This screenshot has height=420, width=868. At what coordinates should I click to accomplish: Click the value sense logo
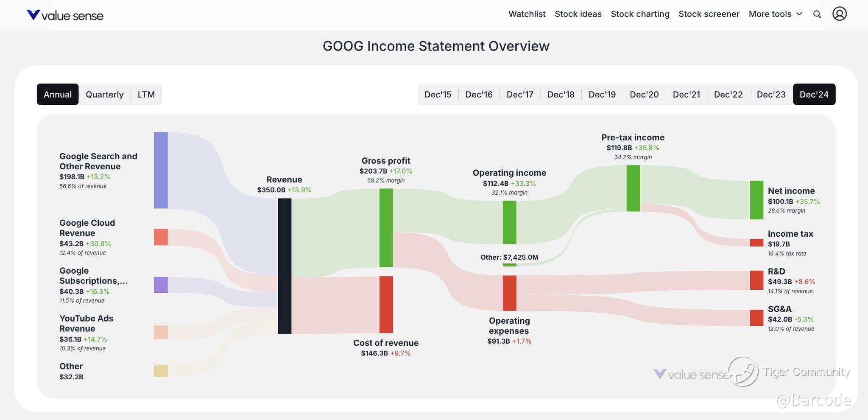tap(65, 15)
